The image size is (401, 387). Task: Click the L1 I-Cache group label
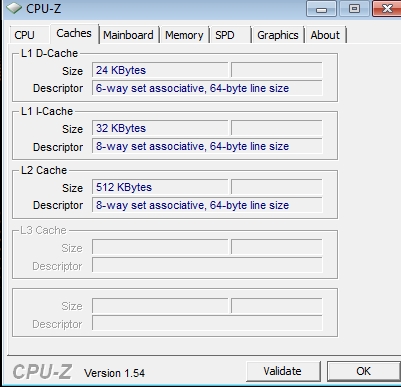(x=47, y=111)
